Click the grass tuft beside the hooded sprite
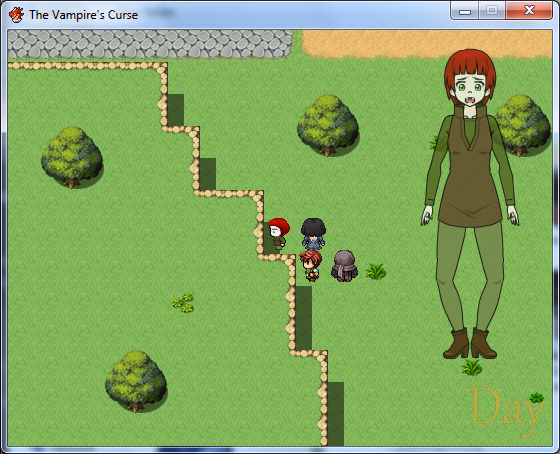The height and width of the screenshot is (454, 560). pyautogui.click(x=376, y=271)
